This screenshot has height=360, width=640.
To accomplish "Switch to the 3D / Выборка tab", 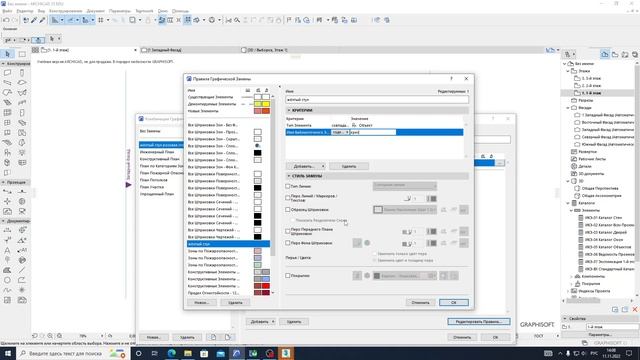I will pos(267,50).
